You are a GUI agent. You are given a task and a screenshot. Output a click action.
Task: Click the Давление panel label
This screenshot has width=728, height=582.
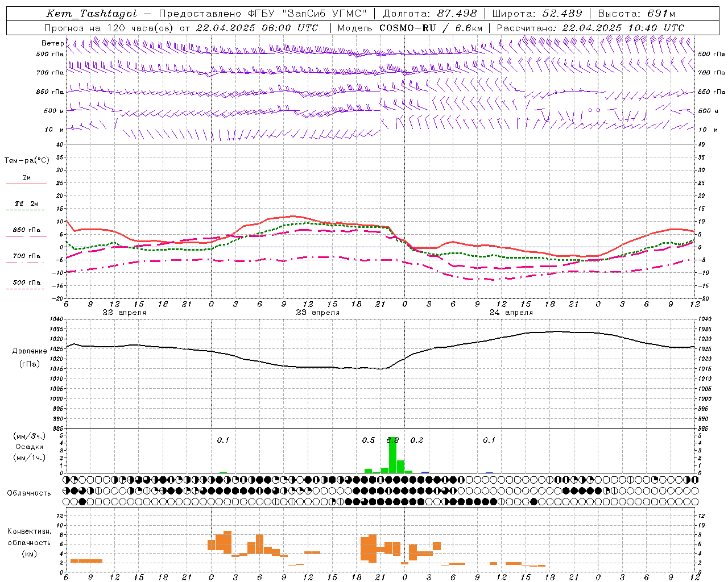point(30,351)
